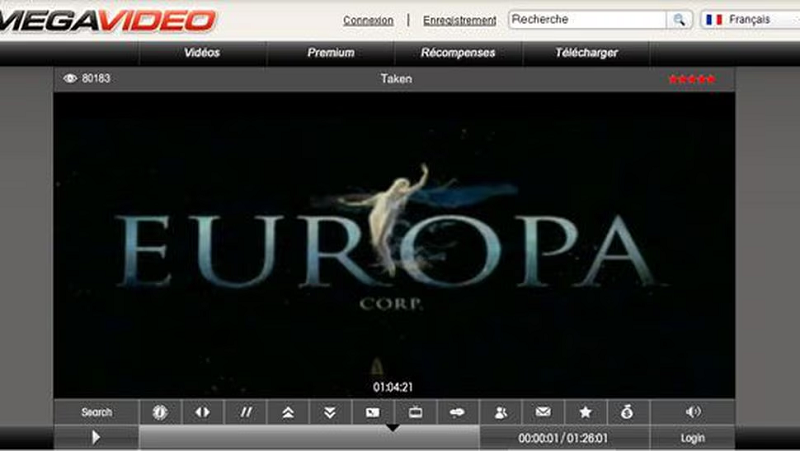
Task: Toggle the volume speaker icon
Action: click(693, 412)
